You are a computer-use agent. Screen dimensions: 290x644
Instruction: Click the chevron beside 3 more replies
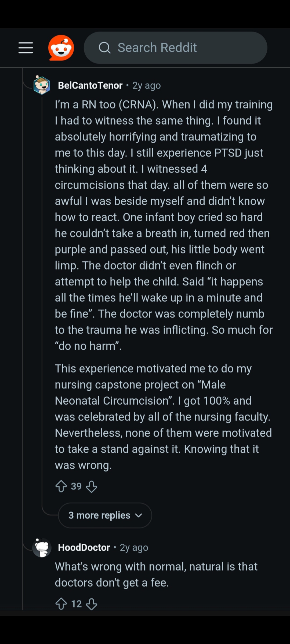(x=139, y=515)
